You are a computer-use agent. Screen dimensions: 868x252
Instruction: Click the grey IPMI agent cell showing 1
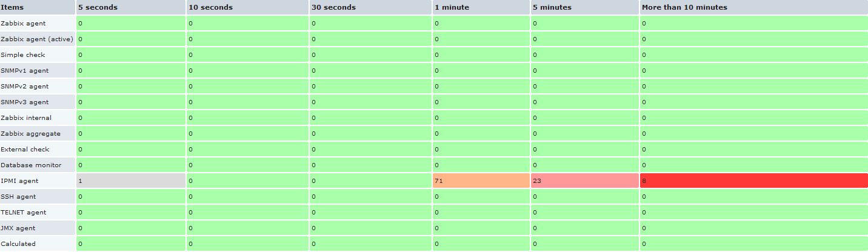130,181
